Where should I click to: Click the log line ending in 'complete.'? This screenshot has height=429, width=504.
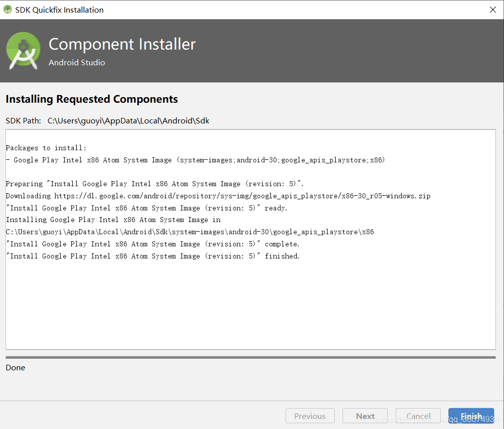(153, 244)
